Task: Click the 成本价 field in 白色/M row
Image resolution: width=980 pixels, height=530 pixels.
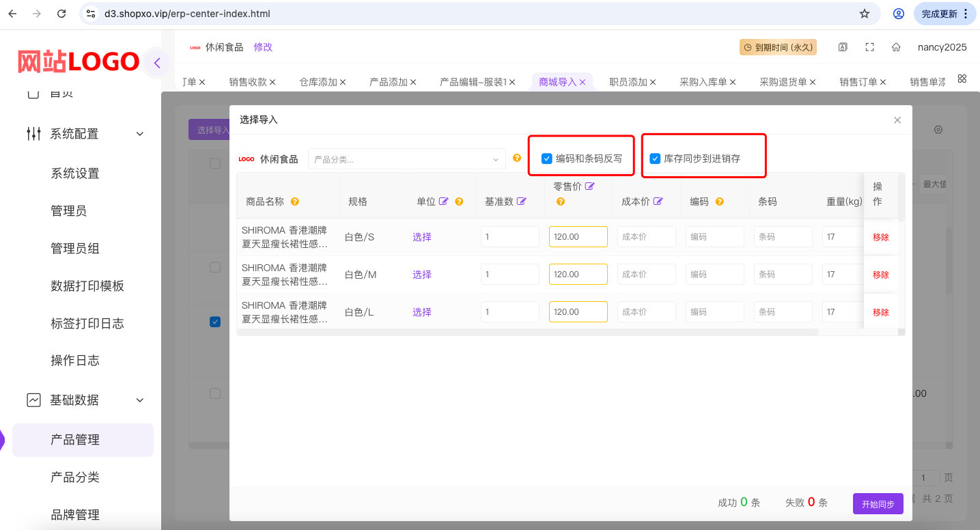Action: click(647, 275)
